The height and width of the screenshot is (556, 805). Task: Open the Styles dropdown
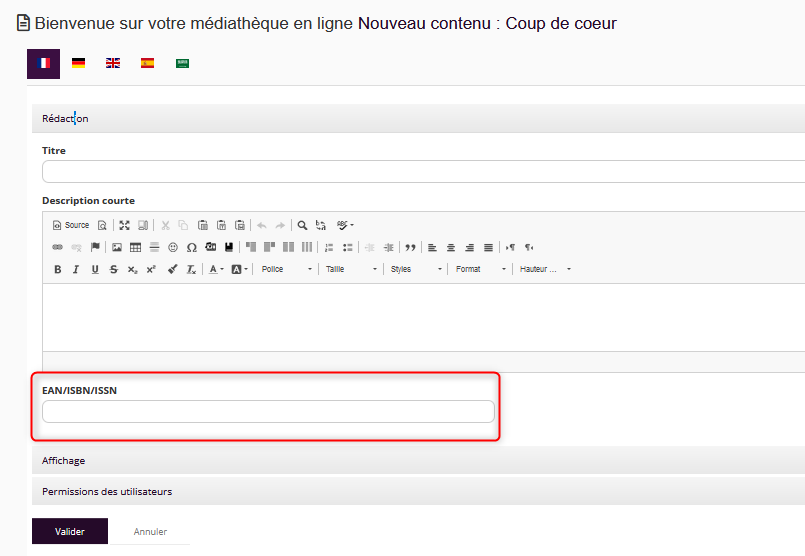coord(416,270)
